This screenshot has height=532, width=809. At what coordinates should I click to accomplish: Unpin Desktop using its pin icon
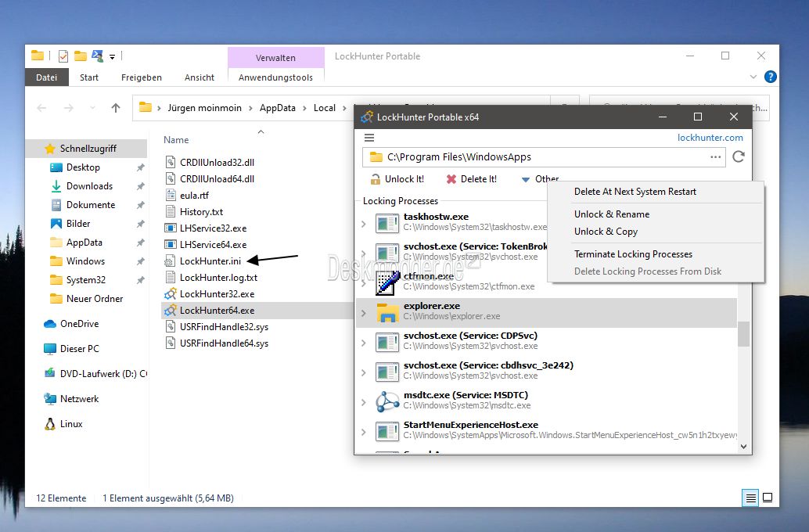point(140,167)
